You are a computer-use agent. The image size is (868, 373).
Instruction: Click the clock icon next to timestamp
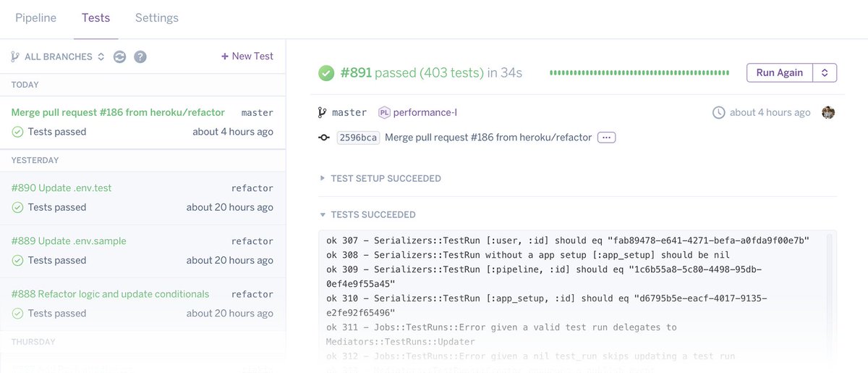(718, 112)
